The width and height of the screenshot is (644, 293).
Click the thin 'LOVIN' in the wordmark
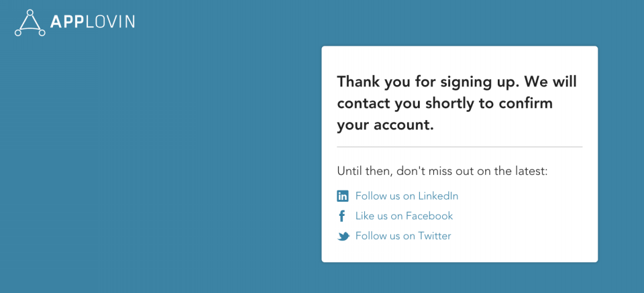(x=111, y=22)
